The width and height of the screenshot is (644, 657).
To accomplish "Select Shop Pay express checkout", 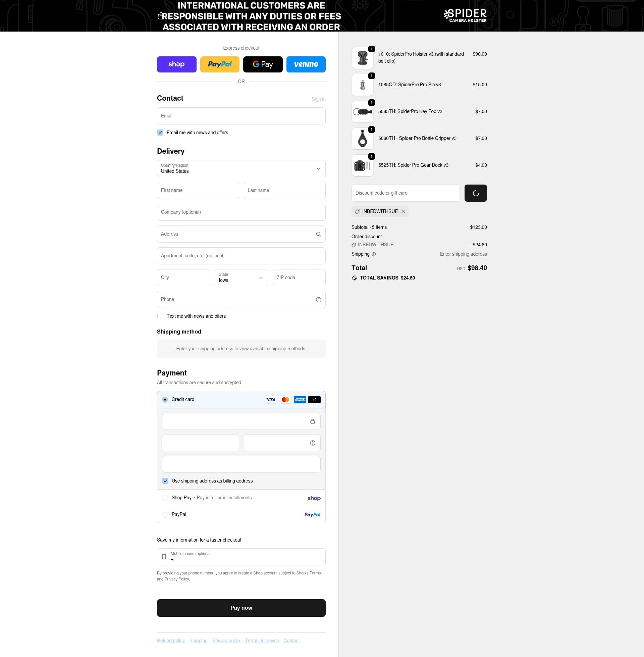I will 176,64.
